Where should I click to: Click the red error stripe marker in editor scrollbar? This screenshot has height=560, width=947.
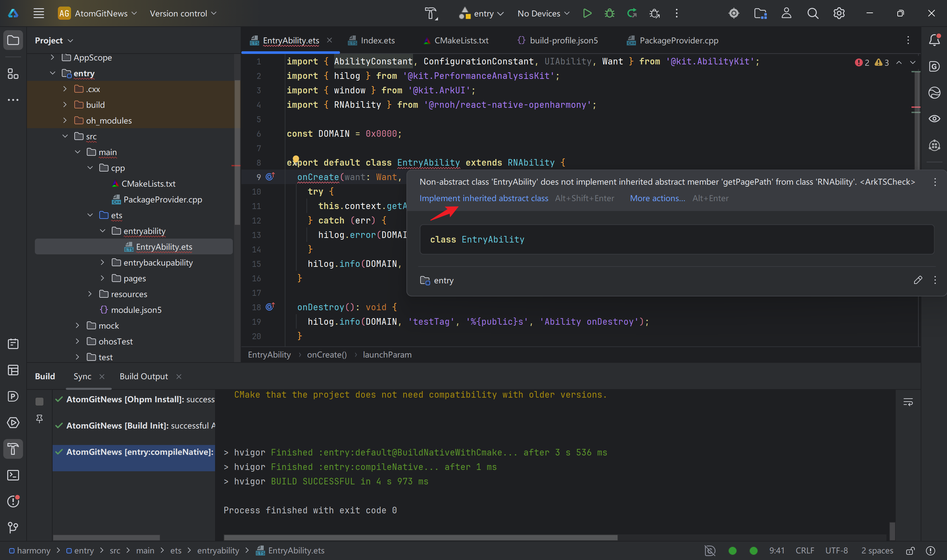point(916,107)
